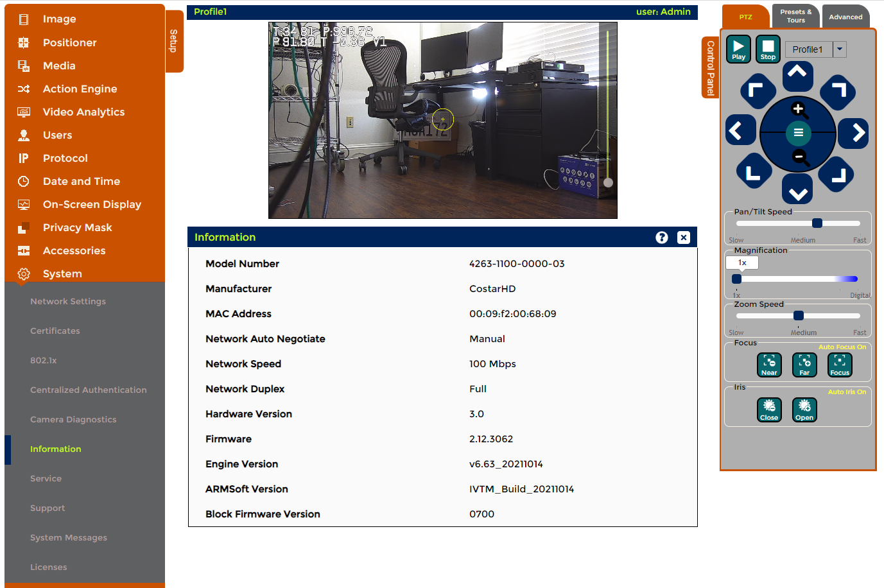The width and height of the screenshot is (884, 588).
Task: Stop the video stream
Action: coord(768,49)
